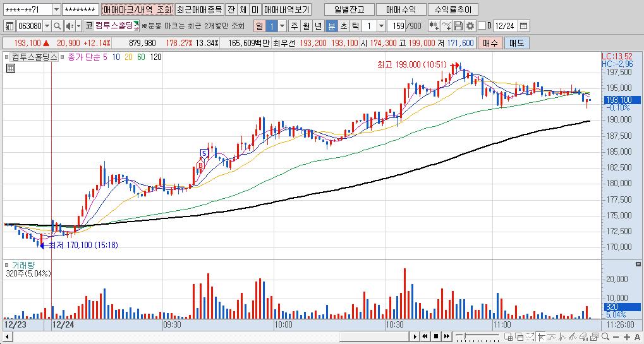Open 최근매매종목 list
Image resolution: width=644 pixels, height=344 pixels.
[x=200, y=9]
